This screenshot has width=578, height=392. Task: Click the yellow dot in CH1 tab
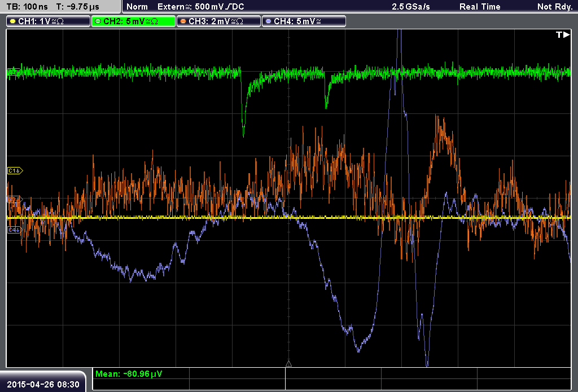pyautogui.click(x=12, y=21)
